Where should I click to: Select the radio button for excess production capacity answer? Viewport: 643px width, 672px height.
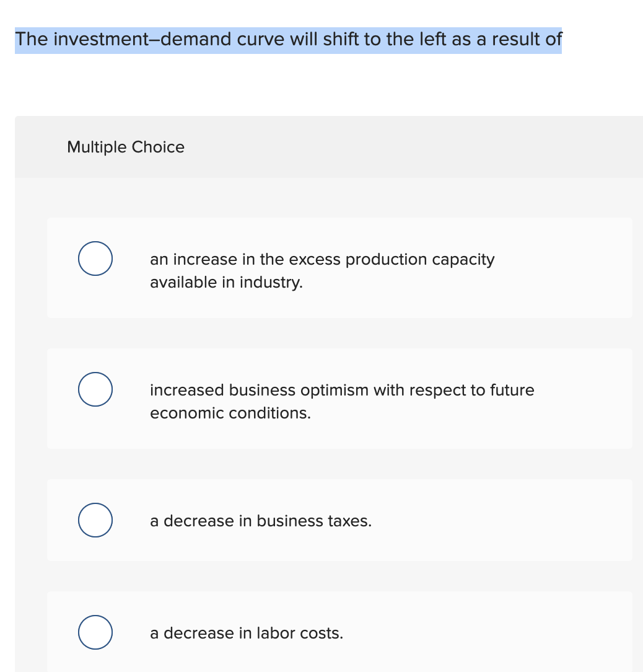click(x=95, y=259)
